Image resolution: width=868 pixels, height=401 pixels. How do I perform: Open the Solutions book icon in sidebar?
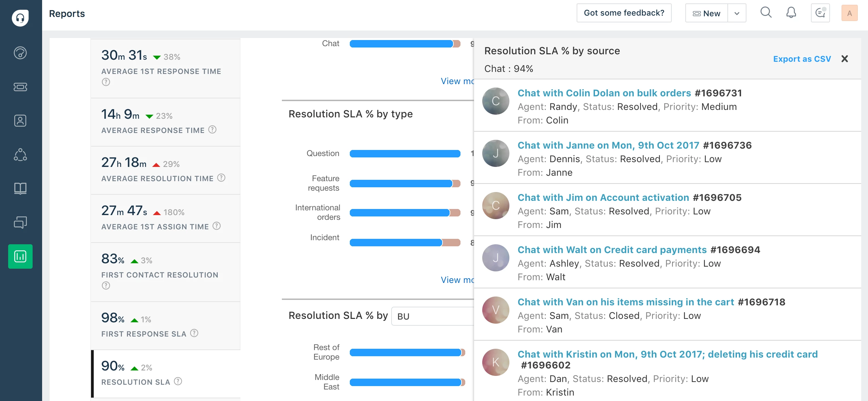coord(20,188)
